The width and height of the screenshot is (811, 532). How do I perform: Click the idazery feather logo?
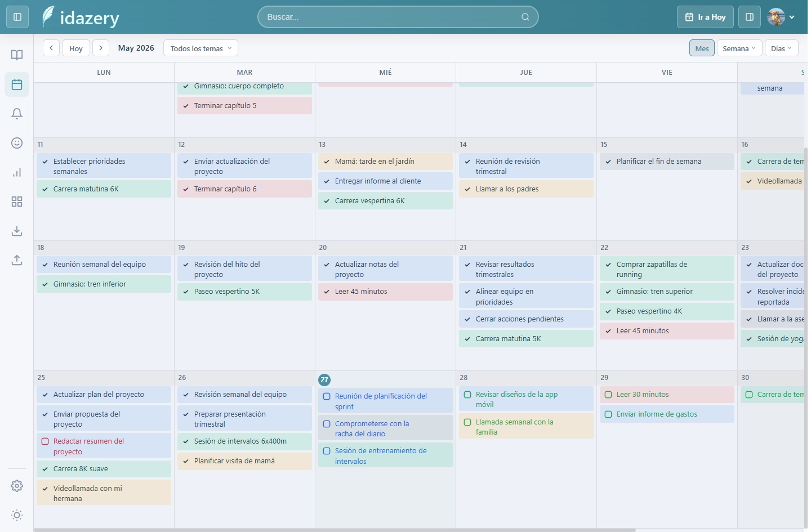[x=48, y=17]
